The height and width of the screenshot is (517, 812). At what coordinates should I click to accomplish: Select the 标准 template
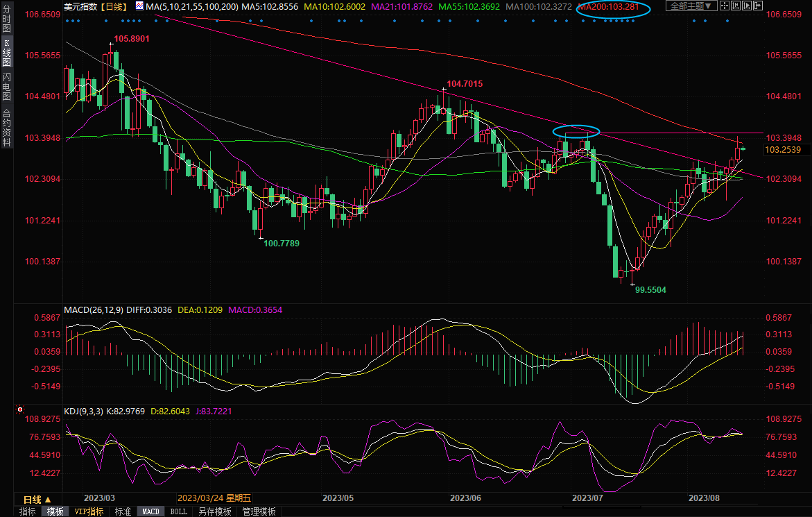(x=123, y=511)
